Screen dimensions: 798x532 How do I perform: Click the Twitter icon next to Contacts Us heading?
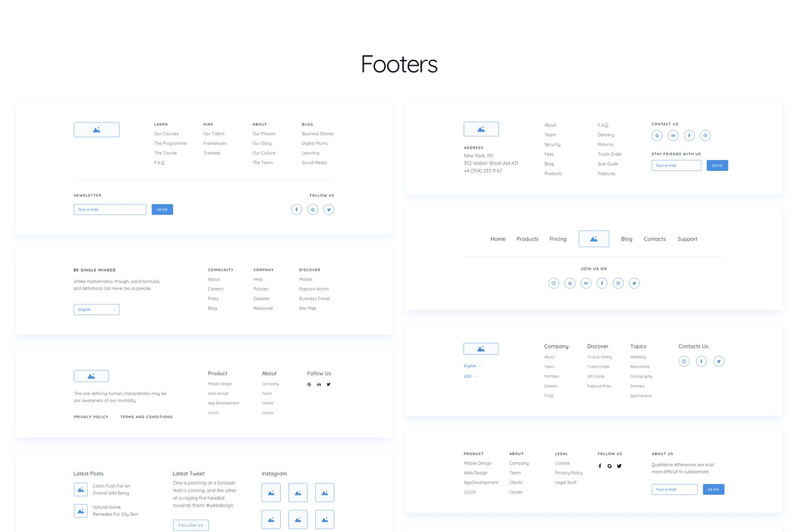point(718,361)
